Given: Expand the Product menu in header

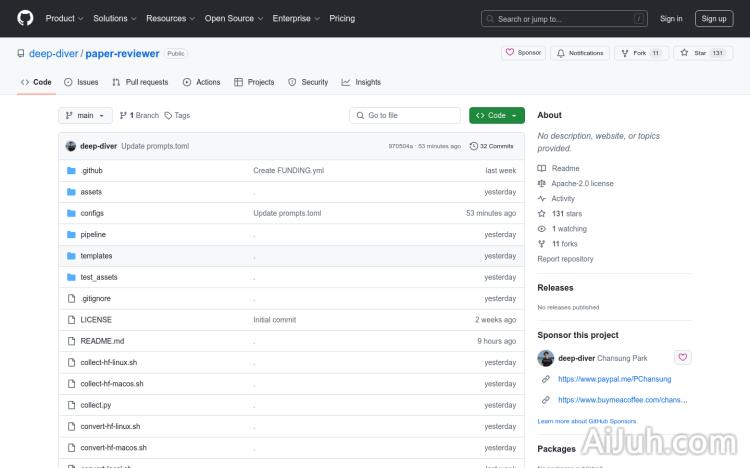Looking at the screenshot, I should pyautogui.click(x=64, y=18).
